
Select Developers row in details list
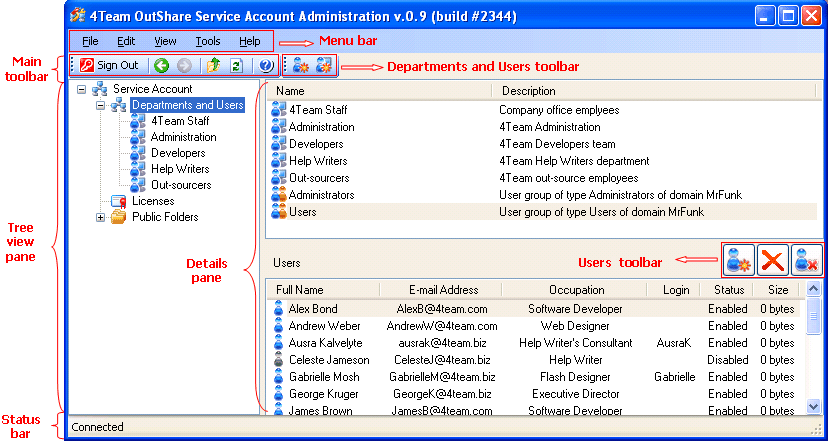pos(543,144)
